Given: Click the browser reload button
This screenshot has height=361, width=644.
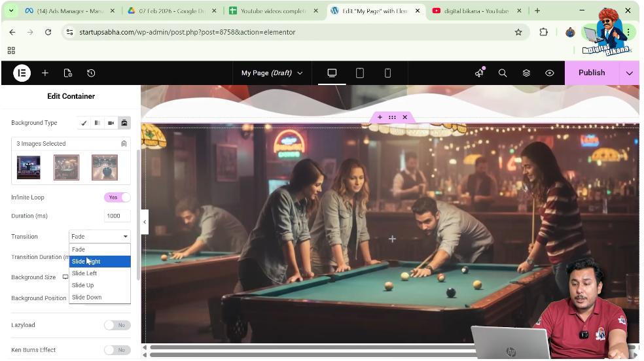Looking at the screenshot, I should (48, 32).
